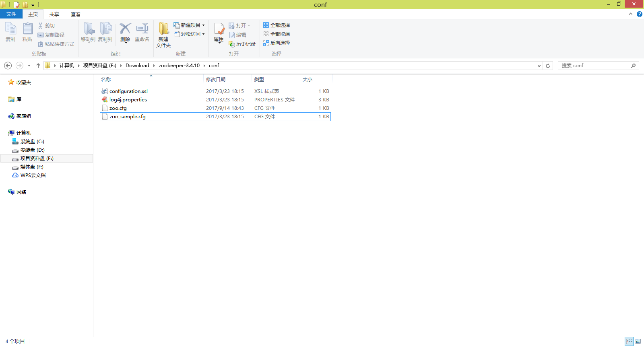Screen dimensions: 644x346
Task: Click Select all (全部选择)
Action: [x=276, y=25]
